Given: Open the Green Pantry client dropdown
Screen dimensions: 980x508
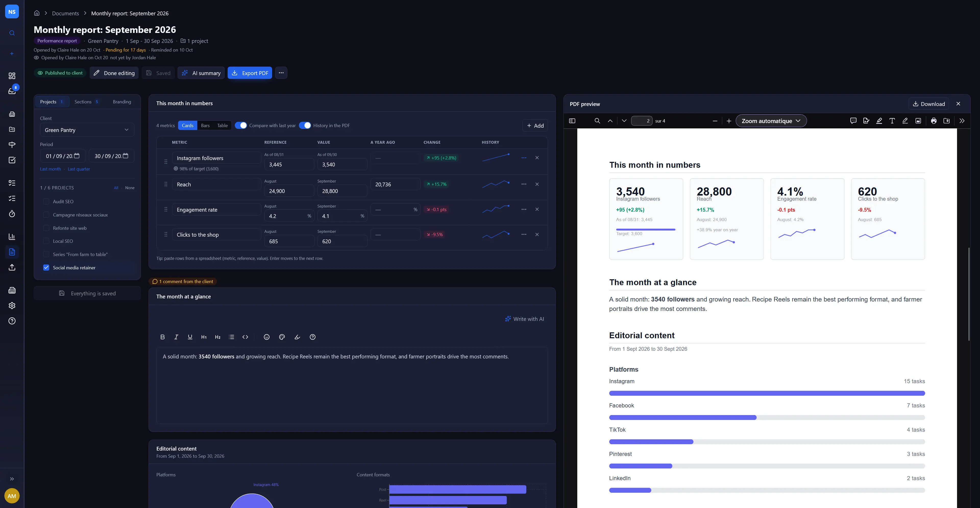Looking at the screenshot, I should pos(87,130).
